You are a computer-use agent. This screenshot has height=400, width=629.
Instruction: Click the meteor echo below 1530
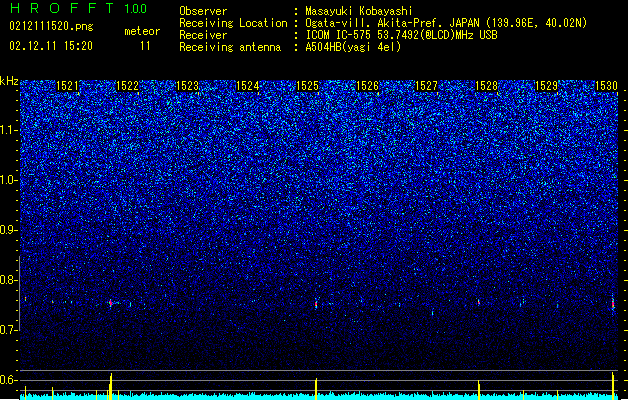[613, 304]
